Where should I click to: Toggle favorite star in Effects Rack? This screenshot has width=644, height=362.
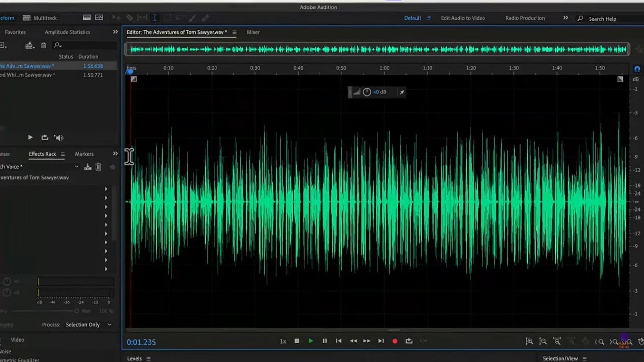click(x=112, y=167)
